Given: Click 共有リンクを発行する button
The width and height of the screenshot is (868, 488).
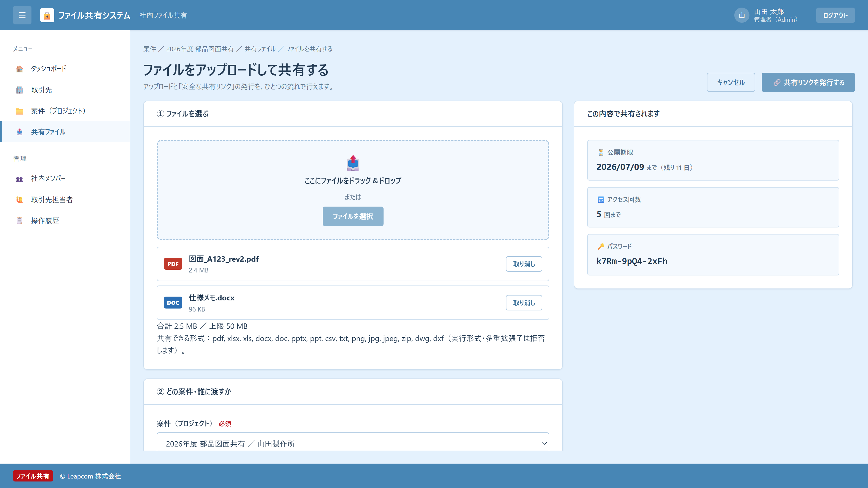Looking at the screenshot, I should [808, 82].
